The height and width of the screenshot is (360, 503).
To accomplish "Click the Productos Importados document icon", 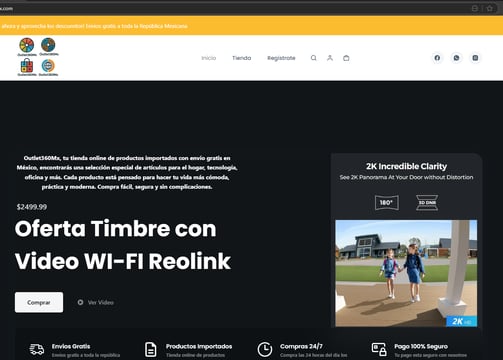I will point(151,349).
